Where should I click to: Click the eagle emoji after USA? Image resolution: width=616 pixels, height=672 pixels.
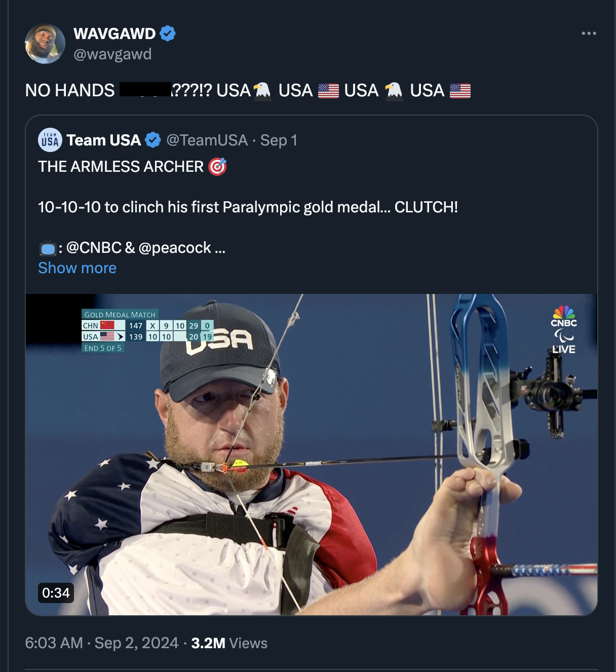click(262, 91)
